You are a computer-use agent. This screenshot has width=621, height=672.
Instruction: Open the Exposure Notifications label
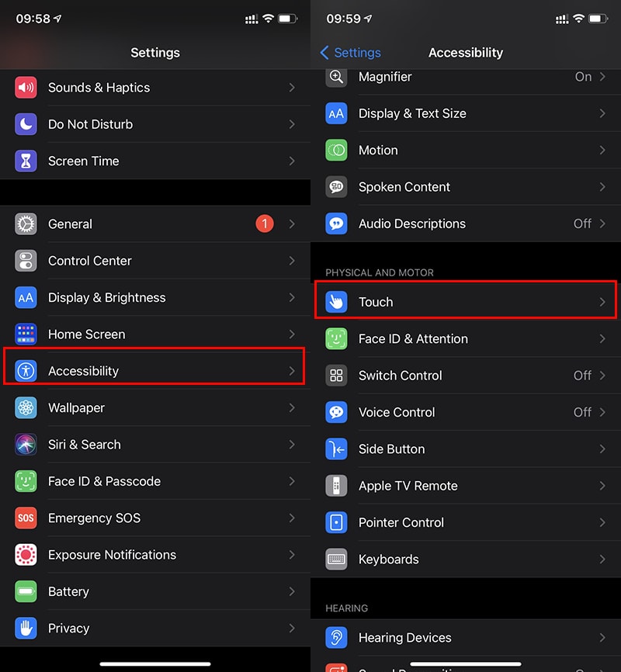point(112,555)
